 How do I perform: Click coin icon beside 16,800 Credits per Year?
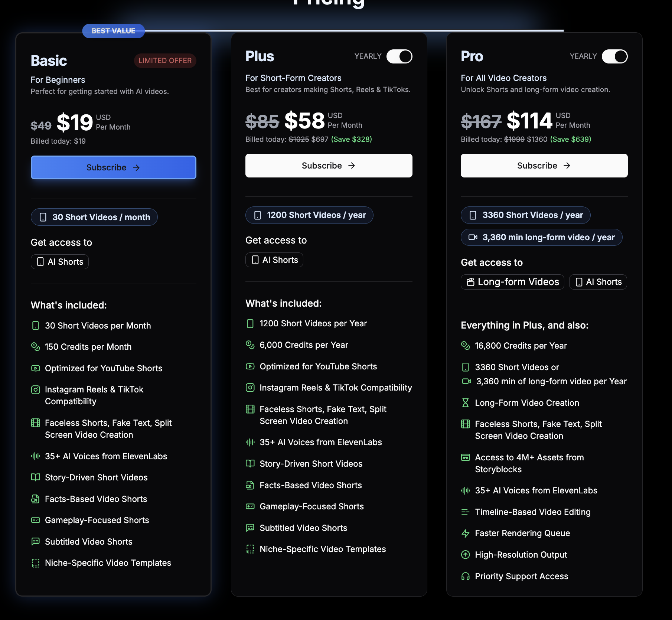click(x=466, y=346)
